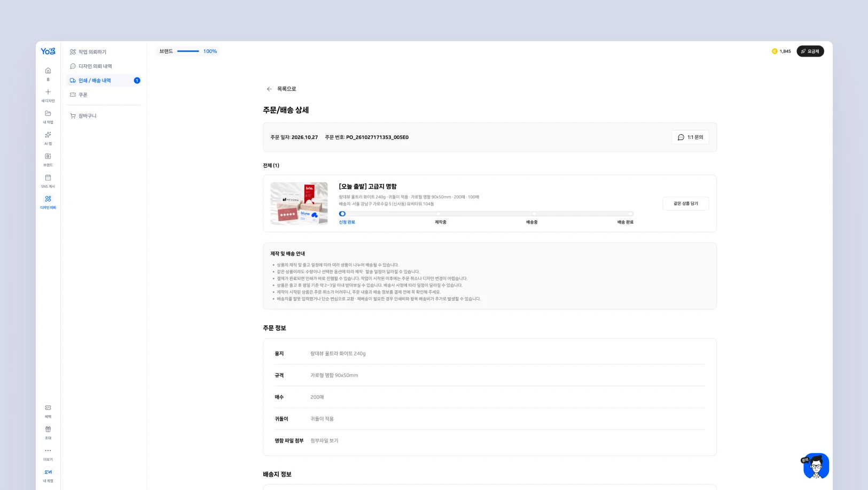Image resolution: width=868 pixels, height=490 pixels.
Task: Click 같은 상품 담기 button
Action: click(686, 204)
